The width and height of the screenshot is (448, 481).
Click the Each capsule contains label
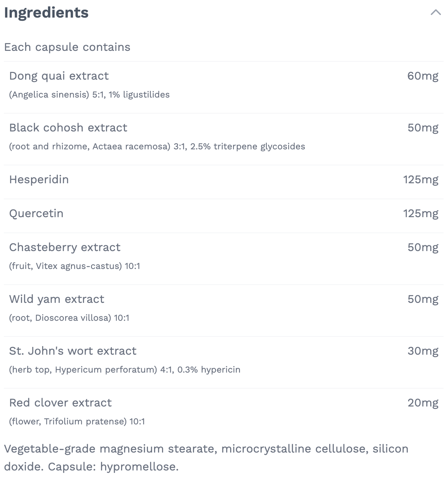coord(67,47)
